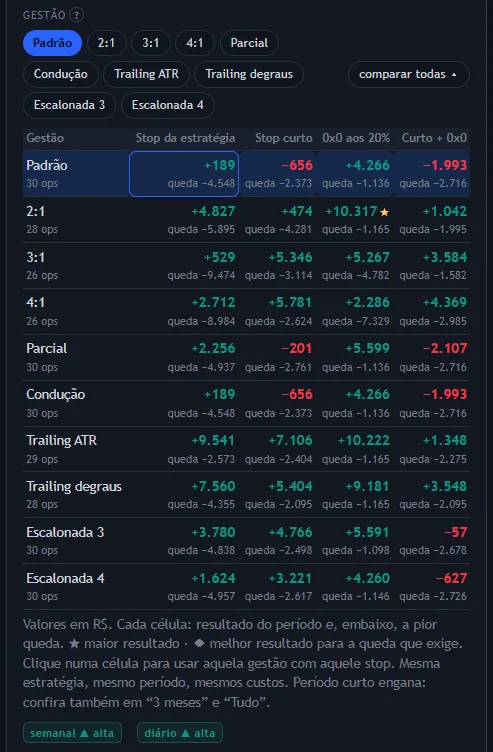Choose Parcial cell showing −201
Viewport: 493px width, 752px height.
[x=278, y=357]
